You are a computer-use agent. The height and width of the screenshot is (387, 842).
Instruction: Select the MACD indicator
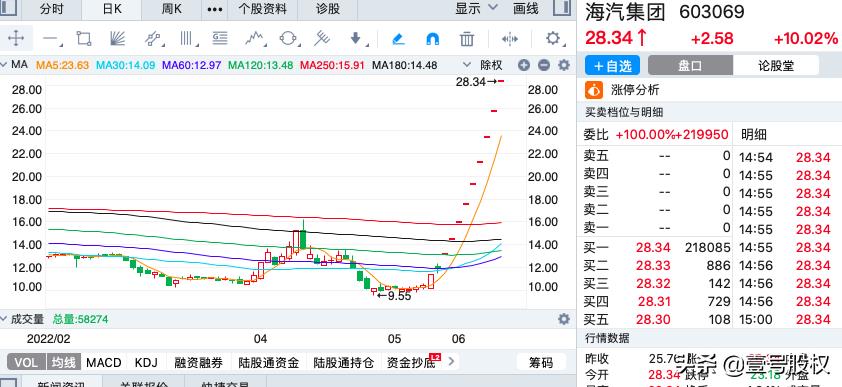(x=104, y=362)
